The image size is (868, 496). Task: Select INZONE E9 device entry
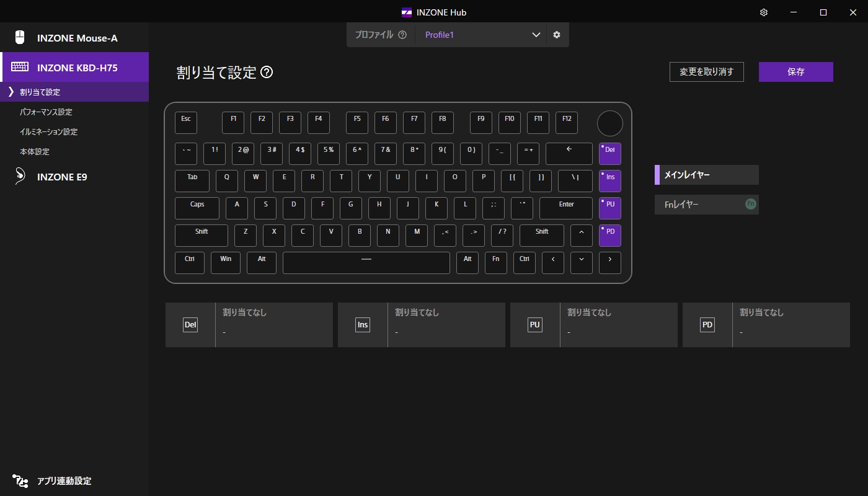click(x=74, y=177)
